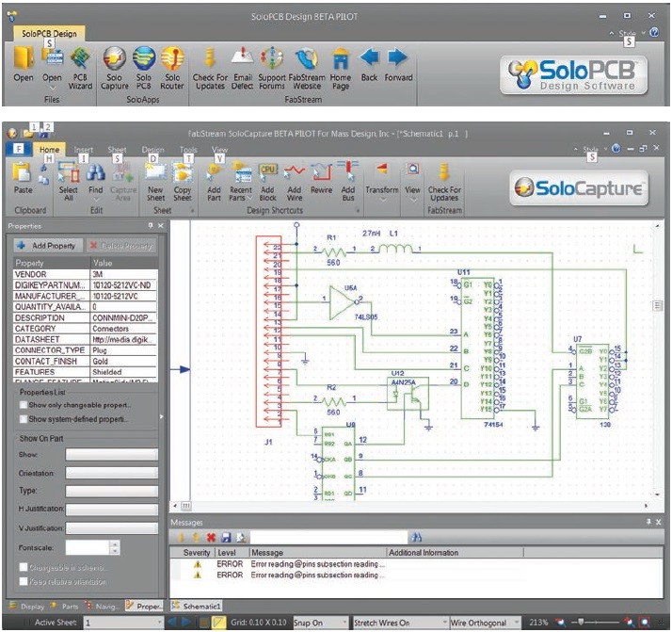
Task: Enable Show system-defined properties checkbox
Action: click(24, 419)
